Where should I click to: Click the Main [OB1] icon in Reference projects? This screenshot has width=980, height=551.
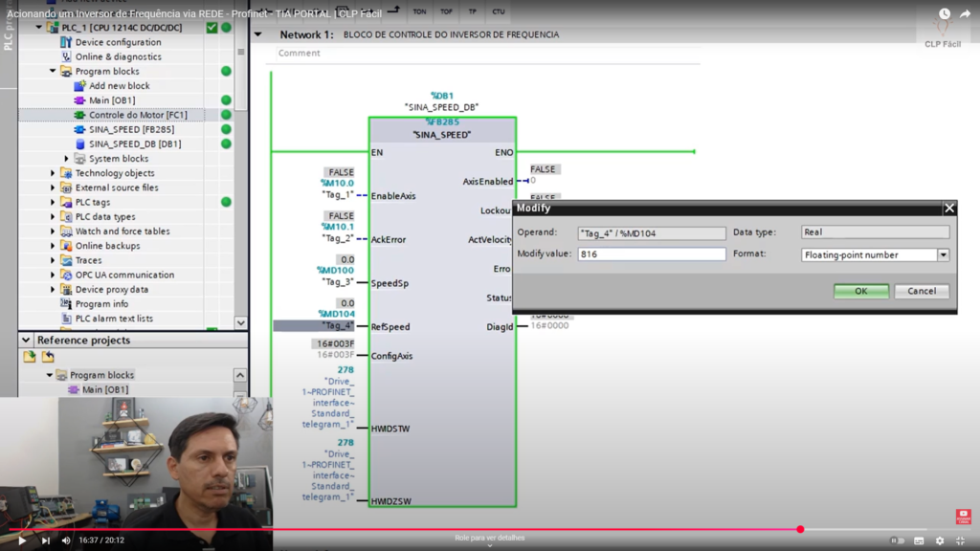click(x=73, y=390)
